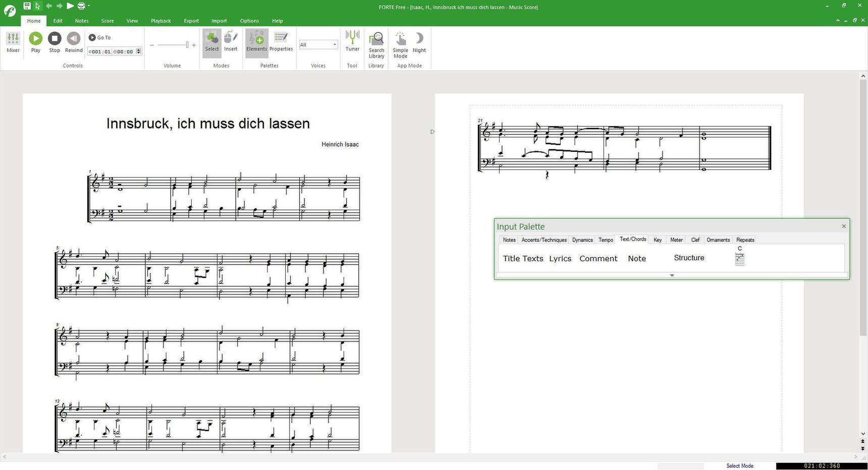Open the Notes ribbon tab
The image size is (868, 470).
pos(82,21)
